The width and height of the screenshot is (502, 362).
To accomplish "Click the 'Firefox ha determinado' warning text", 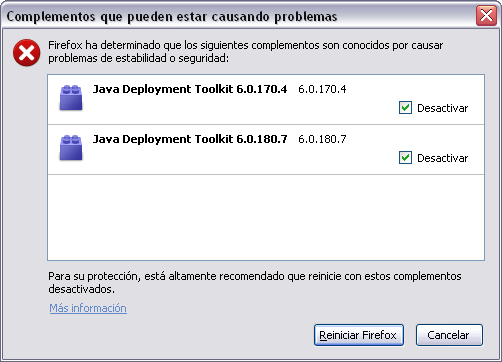I will pos(246,51).
